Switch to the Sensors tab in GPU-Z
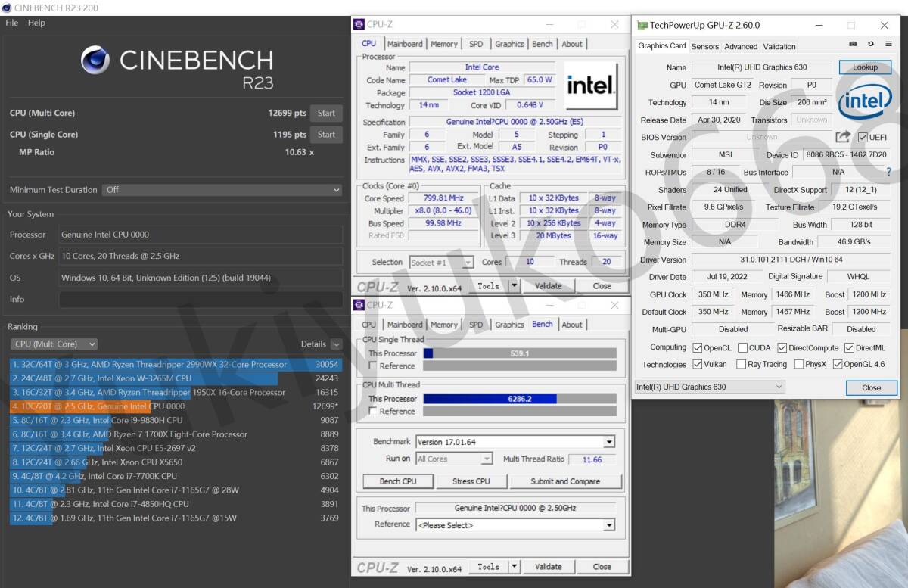Viewport: 908px width, 588px height. [704, 46]
